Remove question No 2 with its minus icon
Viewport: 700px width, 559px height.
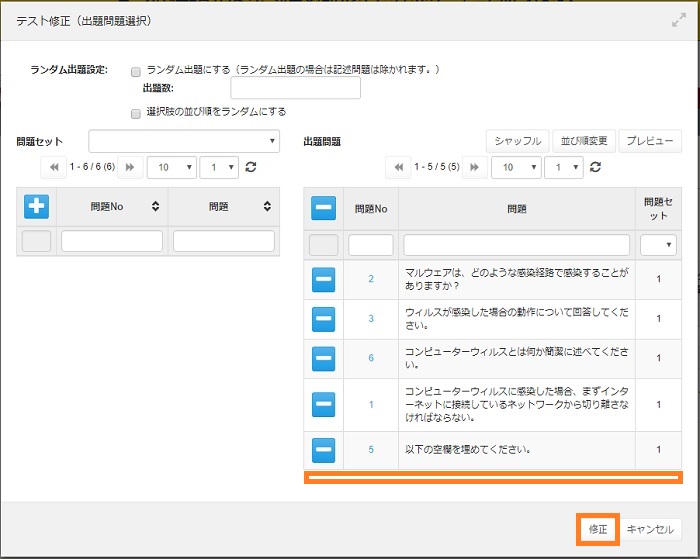point(323,279)
